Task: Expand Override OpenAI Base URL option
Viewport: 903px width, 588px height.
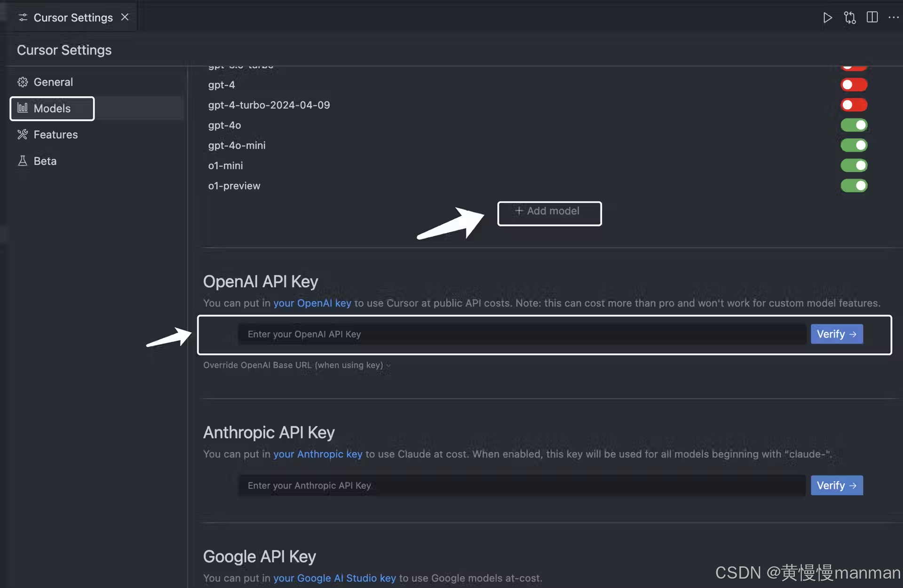Action: click(x=297, y=365)
